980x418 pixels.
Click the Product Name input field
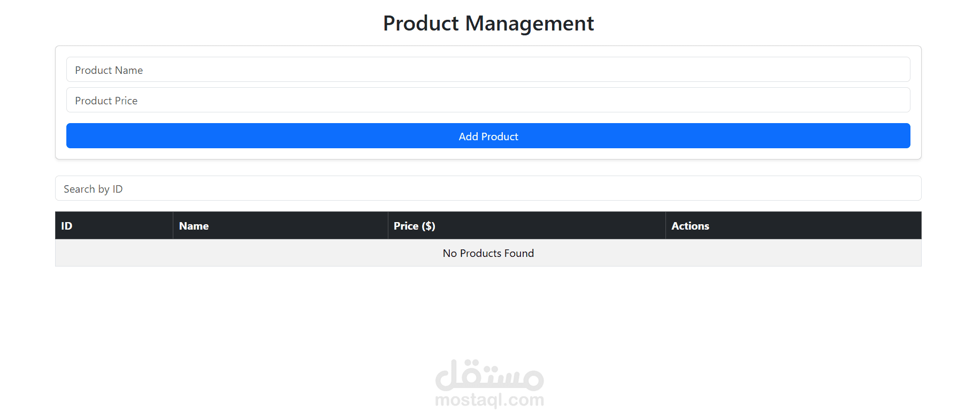(488, 70)
